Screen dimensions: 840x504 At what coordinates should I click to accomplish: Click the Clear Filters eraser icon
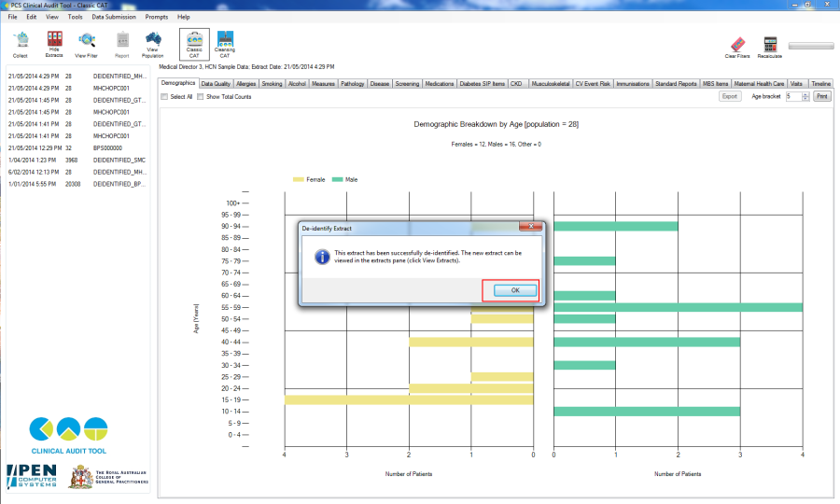pyautogui.click(x=737, y=47)
